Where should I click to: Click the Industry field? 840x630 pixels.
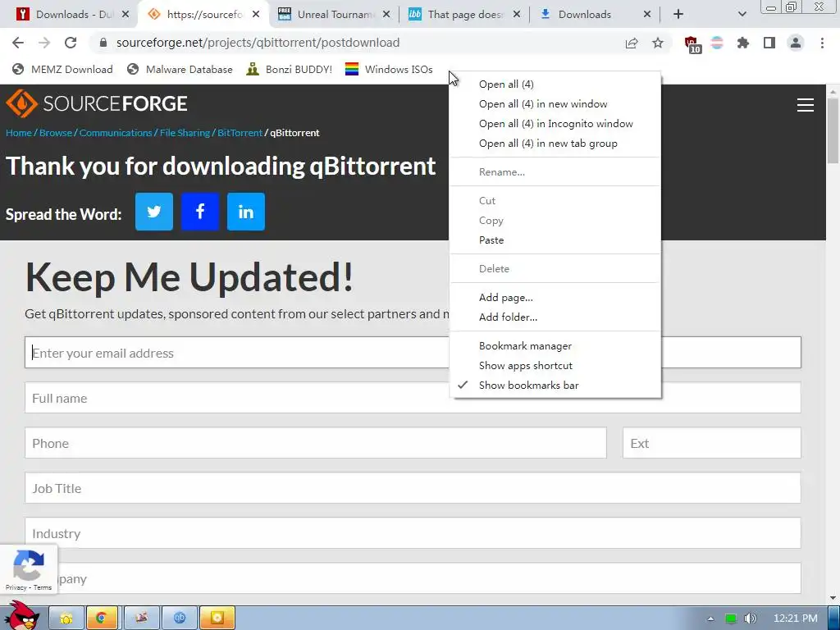pos(413,533)
